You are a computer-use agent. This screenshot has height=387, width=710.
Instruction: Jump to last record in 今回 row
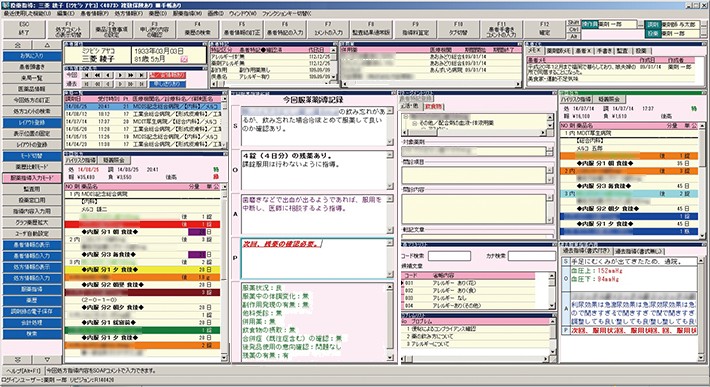tap(142, 75)
